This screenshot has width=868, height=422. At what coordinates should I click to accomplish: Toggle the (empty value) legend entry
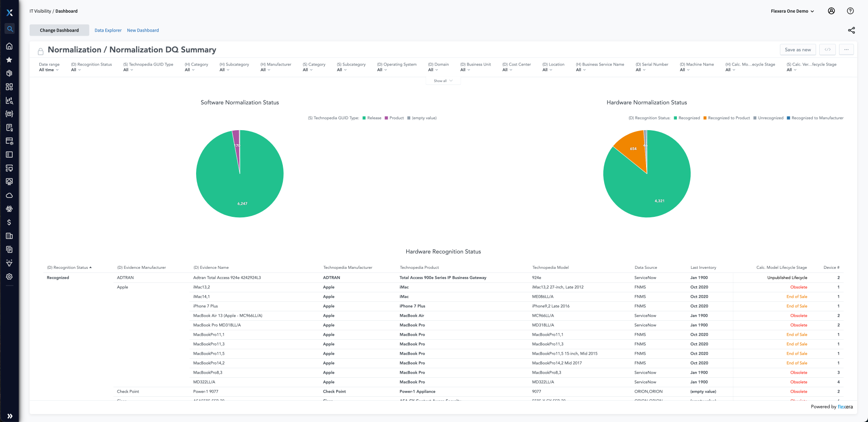pos(422,118)
